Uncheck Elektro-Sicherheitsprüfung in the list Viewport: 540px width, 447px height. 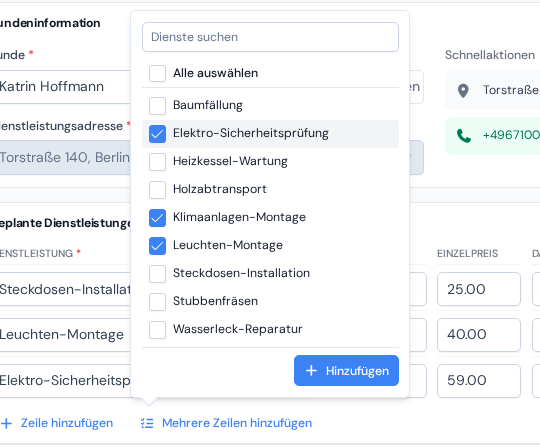coord(157,134)
